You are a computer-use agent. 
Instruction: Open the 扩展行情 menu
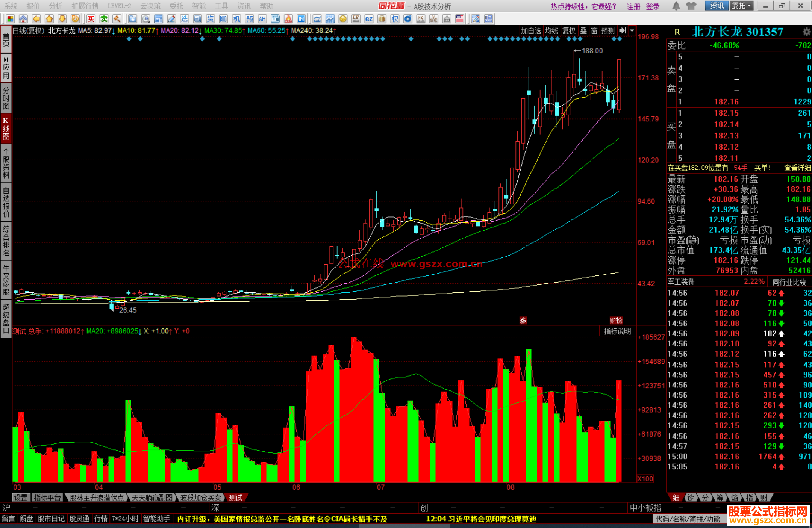coord(85,6)
